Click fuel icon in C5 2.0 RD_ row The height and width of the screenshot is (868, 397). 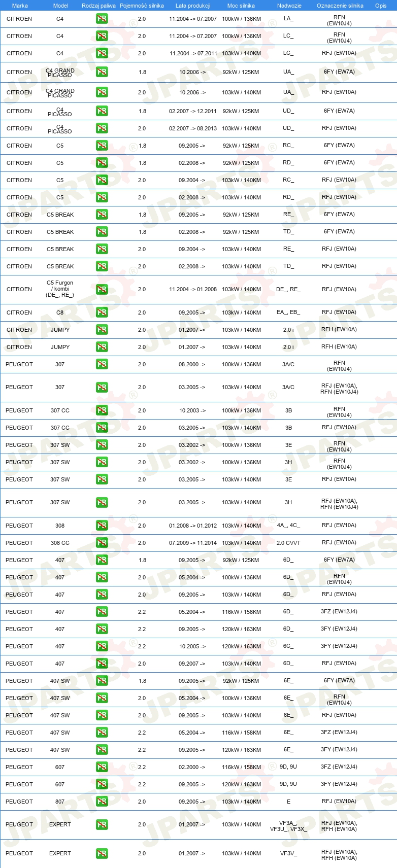[x=102, y=197]
